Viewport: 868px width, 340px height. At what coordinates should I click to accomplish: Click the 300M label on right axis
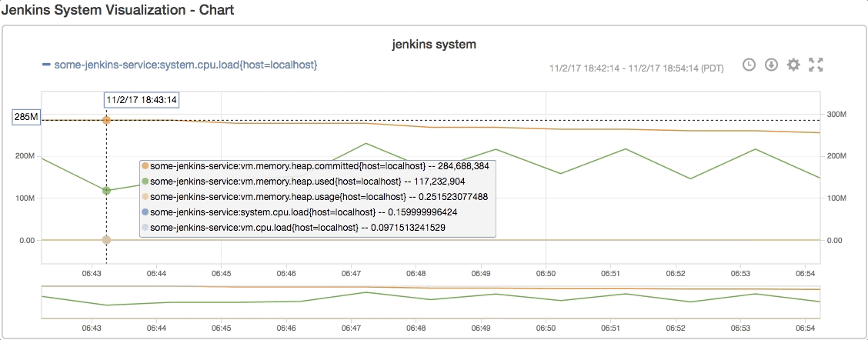pos(836,114)
